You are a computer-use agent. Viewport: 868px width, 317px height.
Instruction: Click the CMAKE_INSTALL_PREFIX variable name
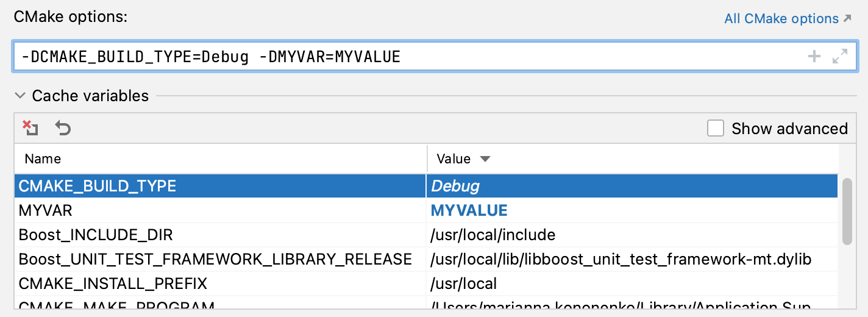click(x=113, y=283)
